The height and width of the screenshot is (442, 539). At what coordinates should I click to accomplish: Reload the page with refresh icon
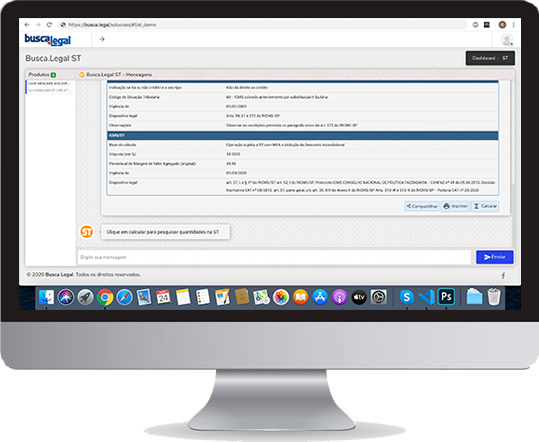click(x=49, y=25)
